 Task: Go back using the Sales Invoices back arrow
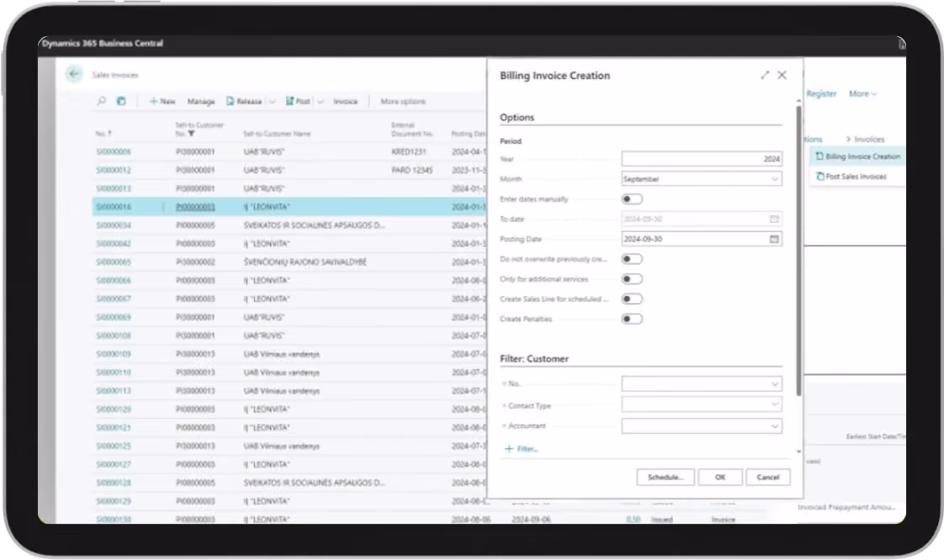click(74, 74)
